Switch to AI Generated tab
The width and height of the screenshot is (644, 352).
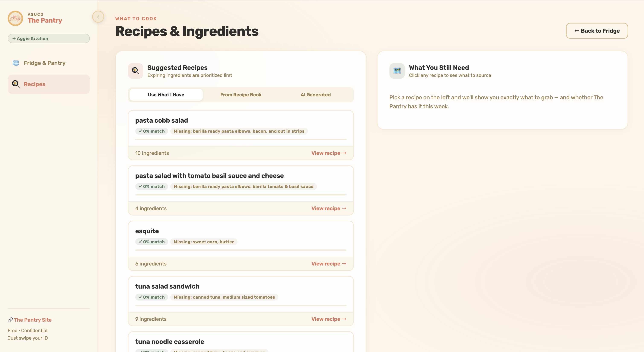pos(316,95)
